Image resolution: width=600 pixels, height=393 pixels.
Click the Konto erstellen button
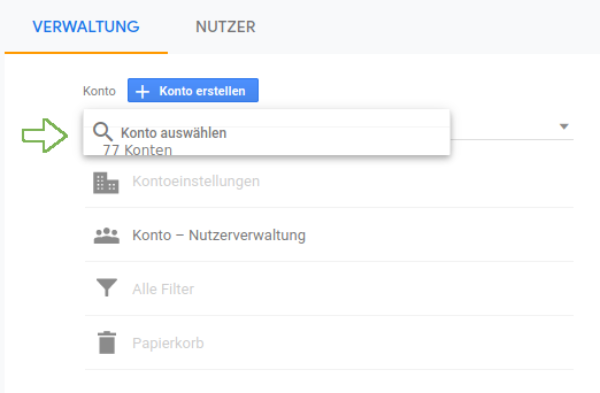click(x=193, y=91)
